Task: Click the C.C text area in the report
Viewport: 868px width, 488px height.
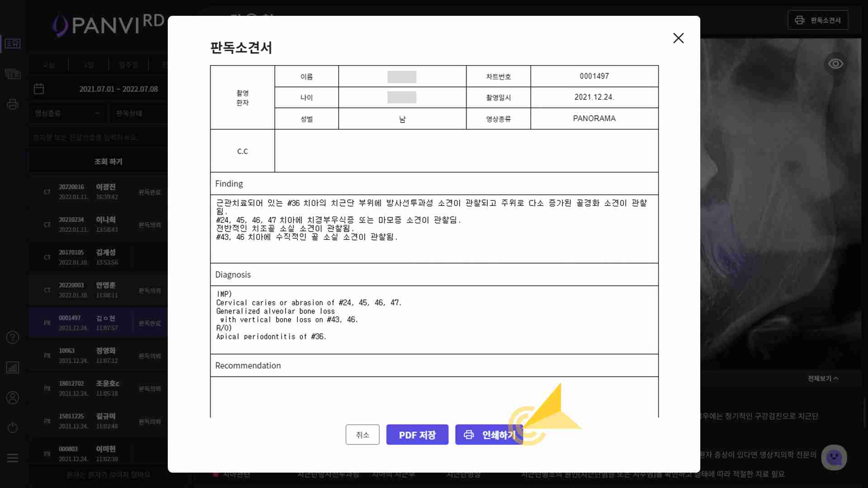Action: pyautogui.click(x=466, y=151)
